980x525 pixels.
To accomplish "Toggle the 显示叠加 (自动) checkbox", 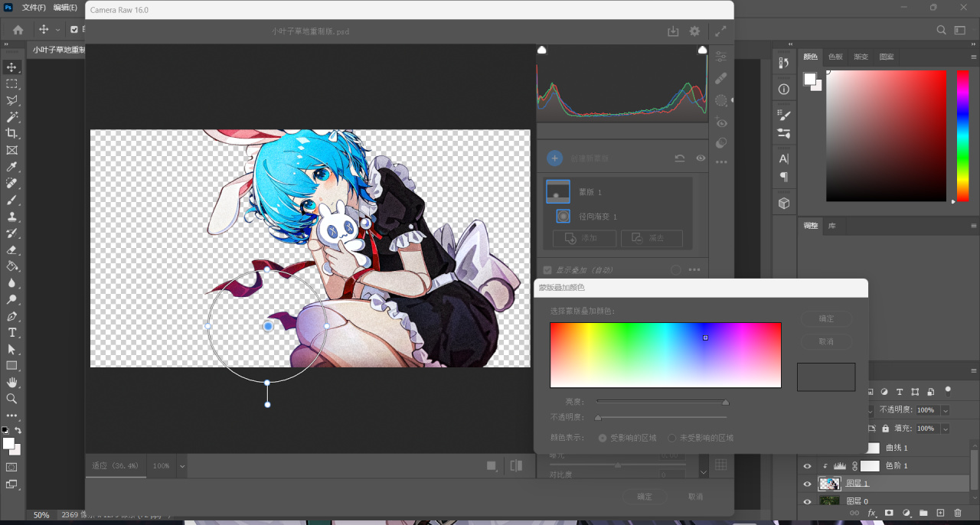I will pos(547,270).
